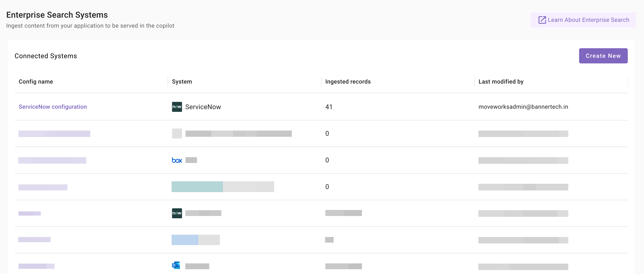Screen dimensions: 644x274
Task: Open the blurred config link in Box row
Action: (x=52, y=160)
